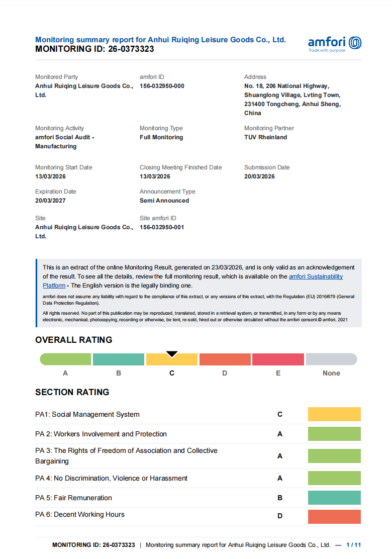Click the Monitoring Partner value 'TUV Rheinland'

point(265,137)
